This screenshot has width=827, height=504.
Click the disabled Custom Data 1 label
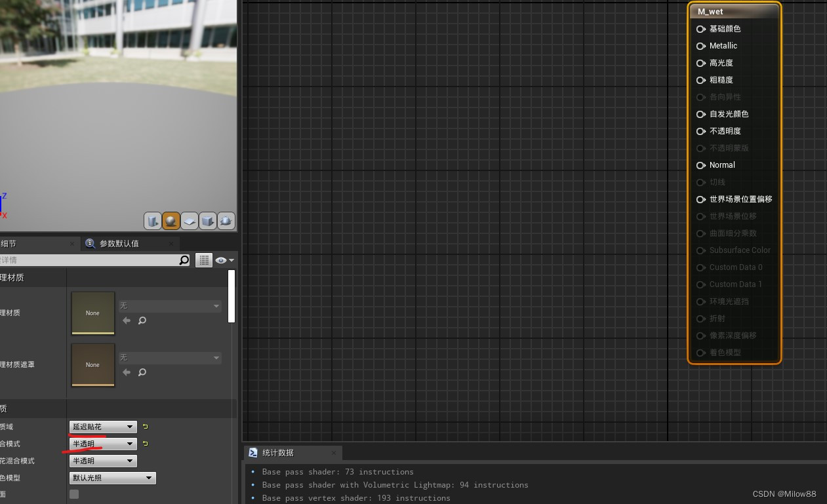coord(736,284)
